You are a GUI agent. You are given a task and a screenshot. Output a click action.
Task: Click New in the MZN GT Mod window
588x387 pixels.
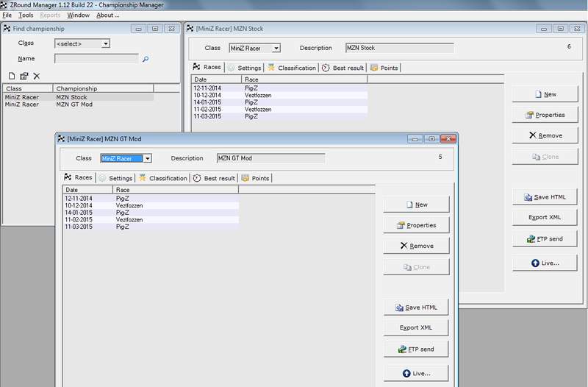tap(415, 205)
